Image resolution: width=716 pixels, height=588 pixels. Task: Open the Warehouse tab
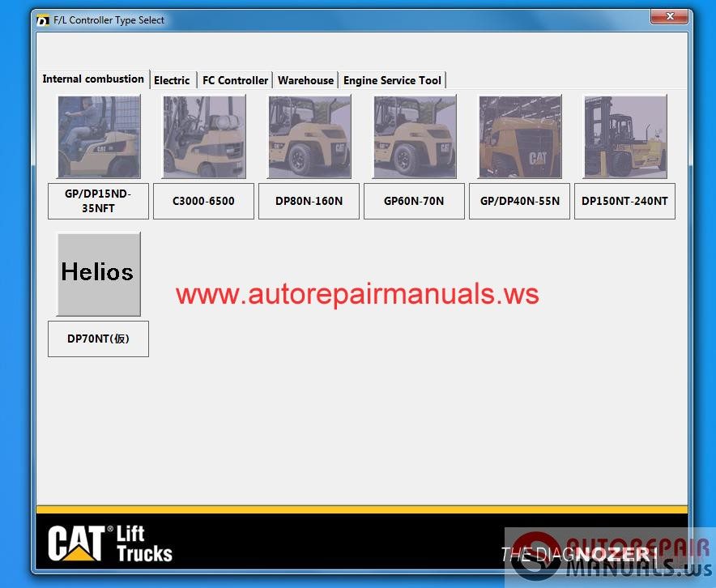tap(305, 80)
